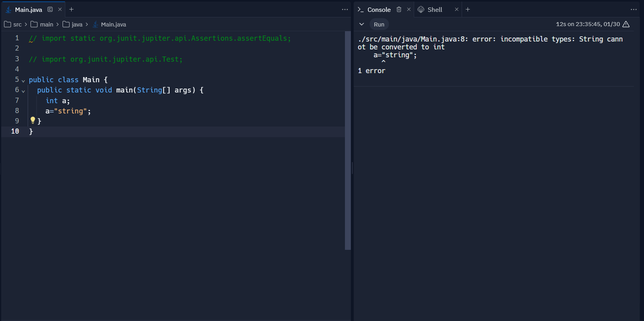Image resolution: width=644 pixels, height=321 pixels.
Task: Click the src folder icon in the breadcrumb
Action: click(x=8, y=25)
